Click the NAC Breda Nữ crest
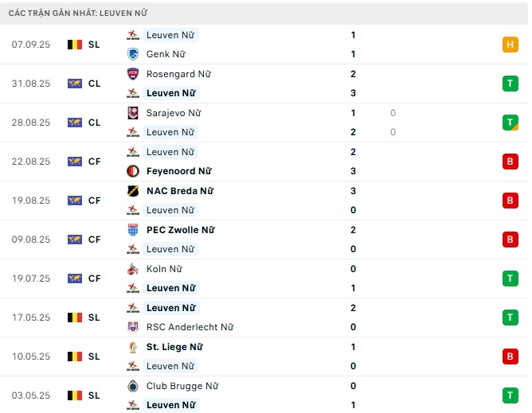The width and height of the screenshot is (532, 413). (133, 191)
